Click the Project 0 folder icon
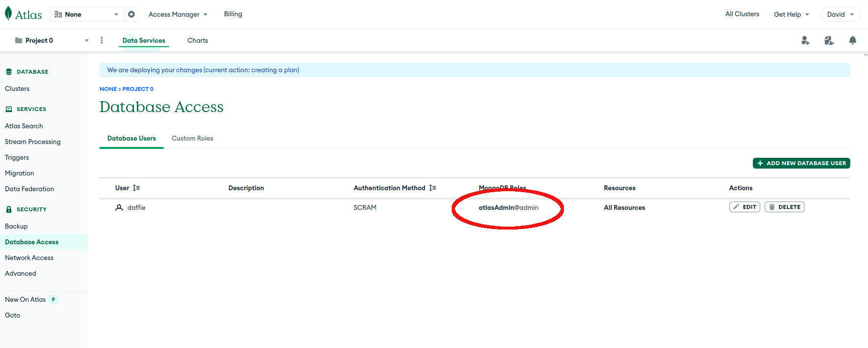This screenshot has height=348, width=868. pos(19,40)
